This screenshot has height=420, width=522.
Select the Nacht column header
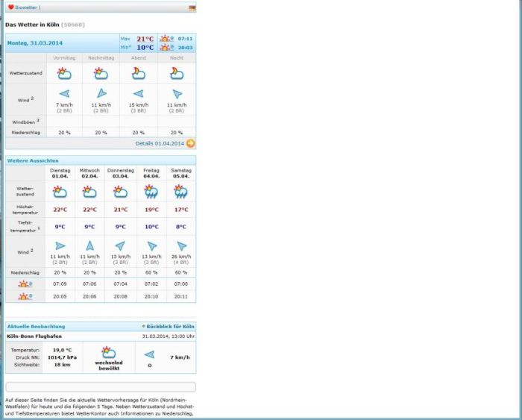[177, 58]
